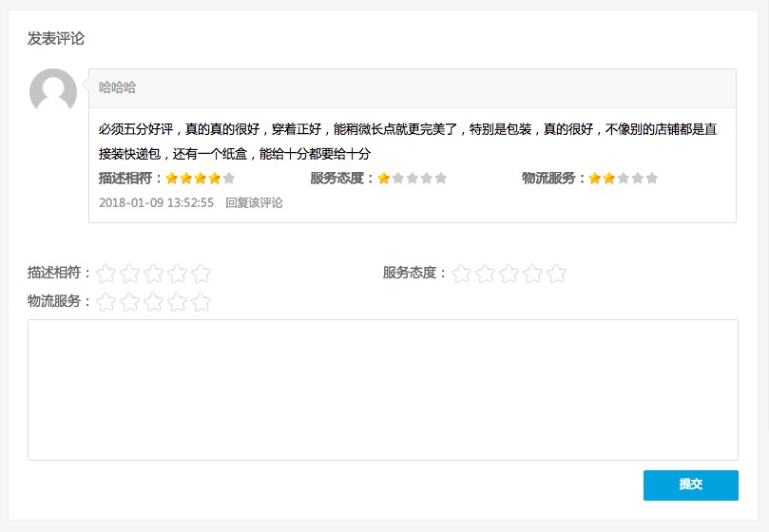Set 服务态度 rating to four stars
769x532 pixels.
click(532, 274)
